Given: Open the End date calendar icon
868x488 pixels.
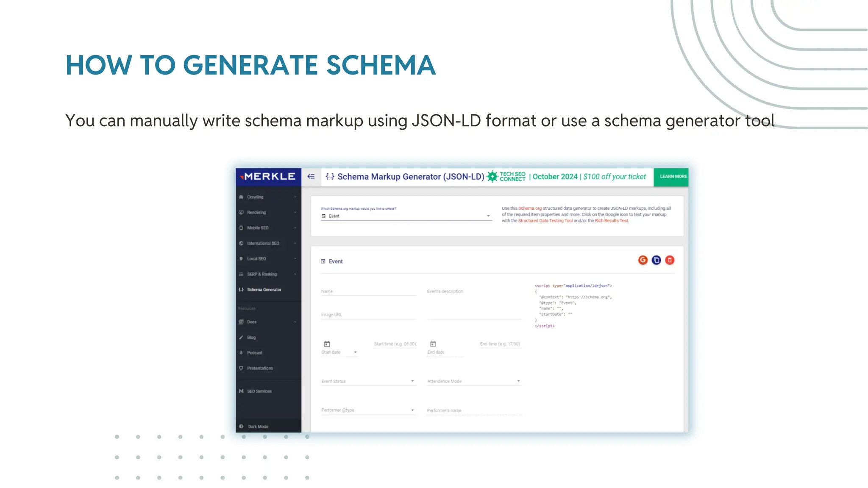Looking at the screenshot, I should (x=433, y=344).
